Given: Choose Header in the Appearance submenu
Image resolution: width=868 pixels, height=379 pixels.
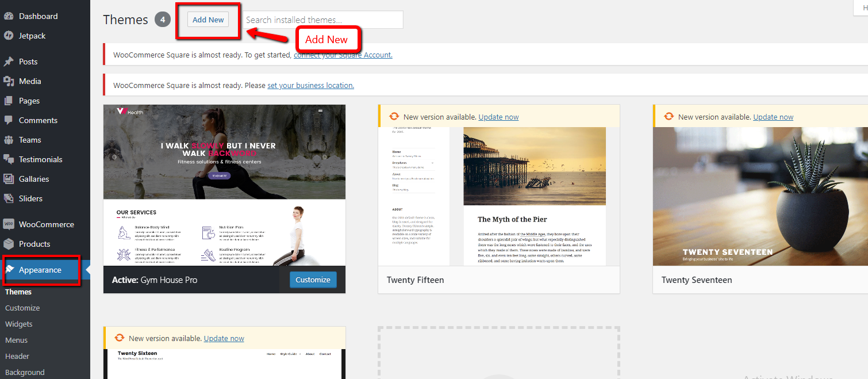Looking at the screenshot, I should point(17,356).
